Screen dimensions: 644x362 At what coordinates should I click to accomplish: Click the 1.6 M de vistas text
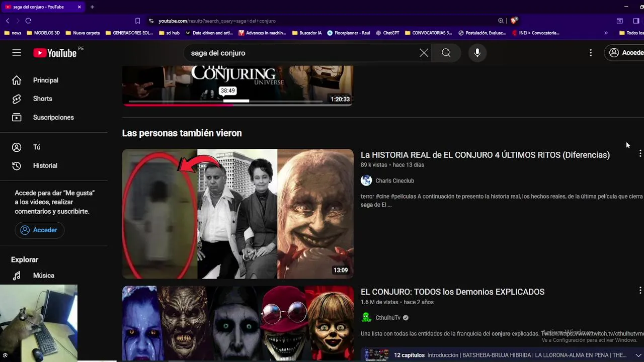[x=379, y=302]
